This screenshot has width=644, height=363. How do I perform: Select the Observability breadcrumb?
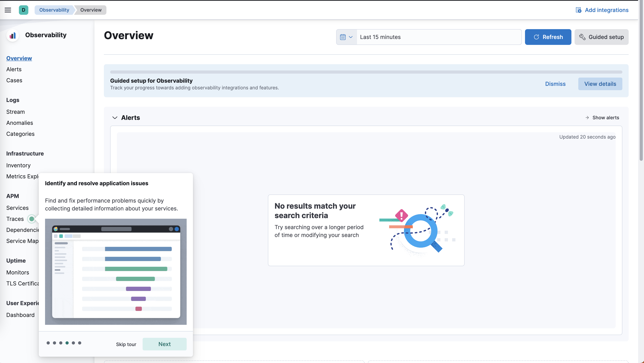54,10
